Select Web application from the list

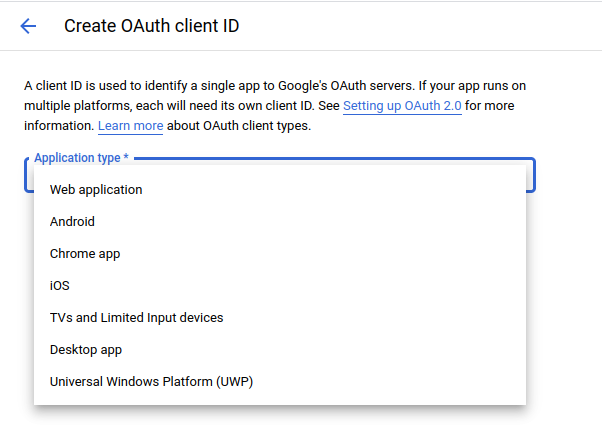coord(96,189)
